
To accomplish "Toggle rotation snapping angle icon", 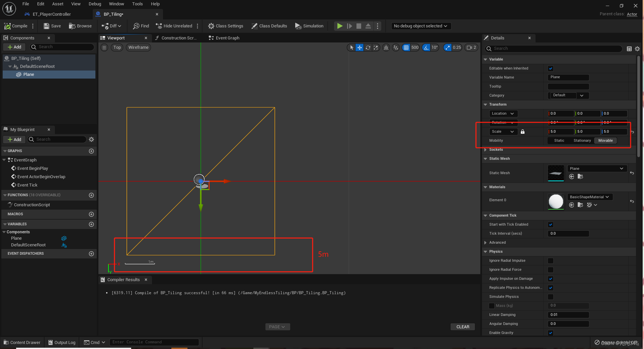I will pyautogui.click(x=426, y=47).
